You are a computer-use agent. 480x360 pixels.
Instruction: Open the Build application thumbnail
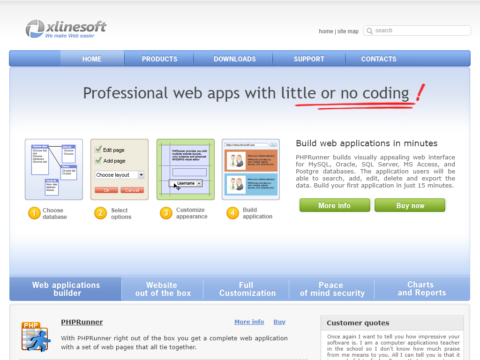[251, 169]
